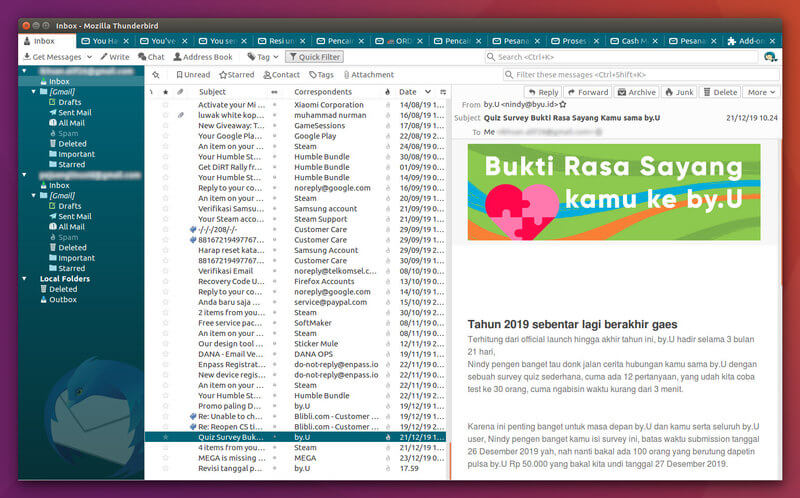This screenshot has height=498, width=800.
Task: Collapse the first [Gmail] folder
Action: click(x=34, y=92)
